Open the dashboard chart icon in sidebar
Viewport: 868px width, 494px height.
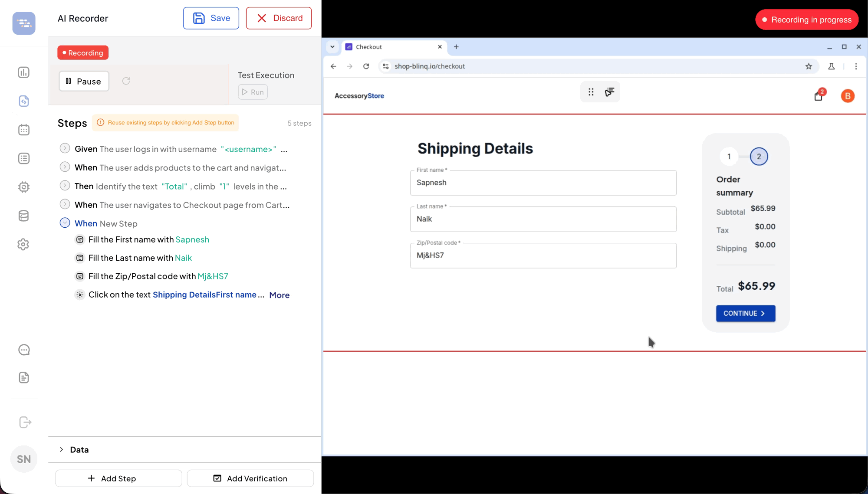point(24,72)
